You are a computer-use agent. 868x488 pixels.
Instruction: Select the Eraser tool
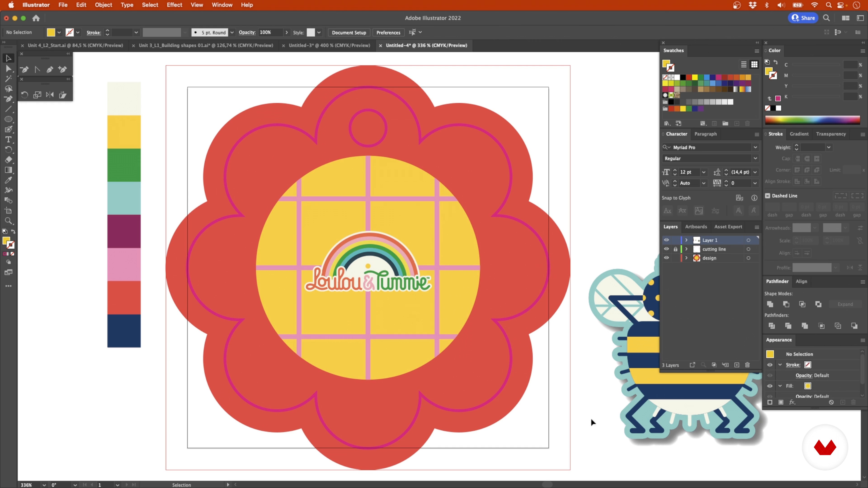point(8,160)
